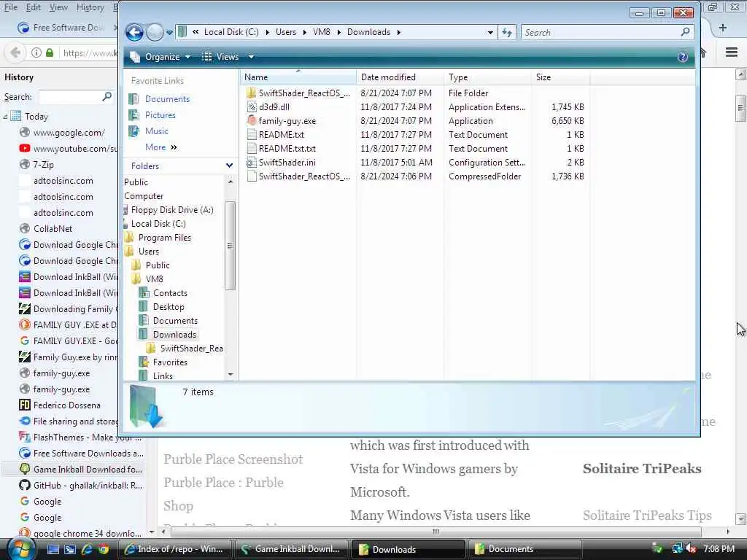Select Floppy Disk Drive (A:) in tree
Screen dimensions: 747x560
[x=172, y=210]
